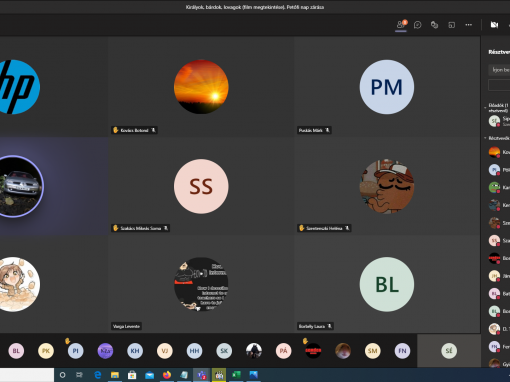This screenshot has width=510, height=382.
Task: Collapse the Előadók presenters section
Action: pos(485,108)
